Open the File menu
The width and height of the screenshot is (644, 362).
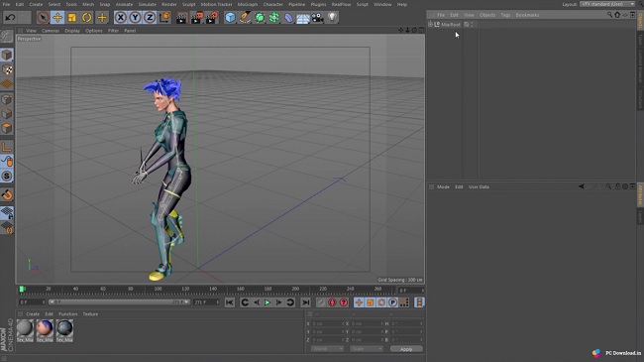click(6, 4)
